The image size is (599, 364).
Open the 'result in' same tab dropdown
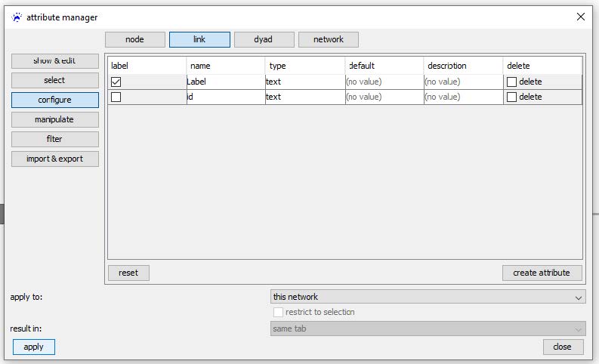428,329
